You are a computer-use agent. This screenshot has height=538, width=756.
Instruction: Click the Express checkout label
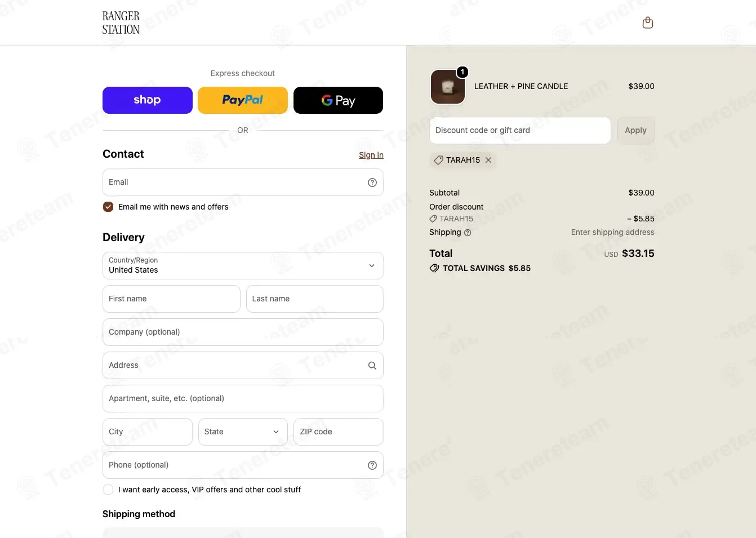(x=243, y=73)
